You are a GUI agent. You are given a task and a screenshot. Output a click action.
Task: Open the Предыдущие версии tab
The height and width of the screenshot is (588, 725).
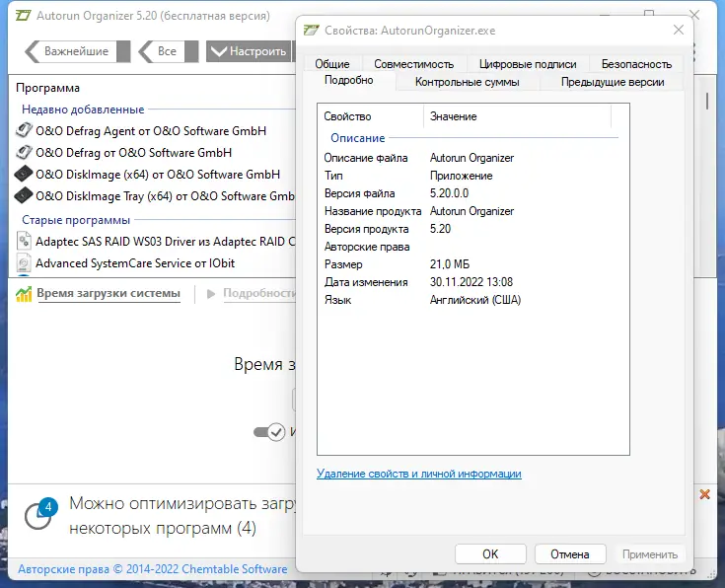coord(613,82)
